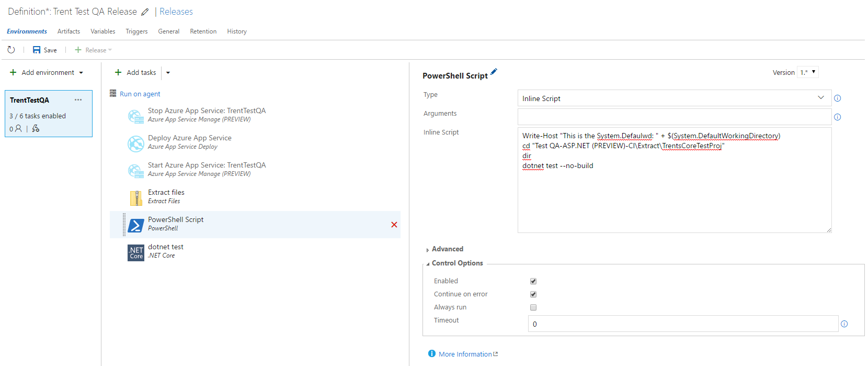
Task: Switch to the History tab
Action: tap(236, 31)
